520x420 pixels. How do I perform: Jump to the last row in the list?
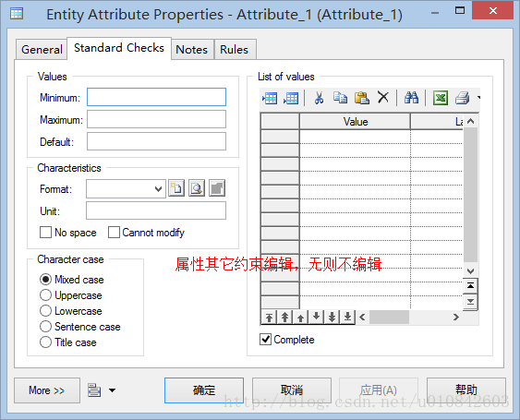point(470,302)
